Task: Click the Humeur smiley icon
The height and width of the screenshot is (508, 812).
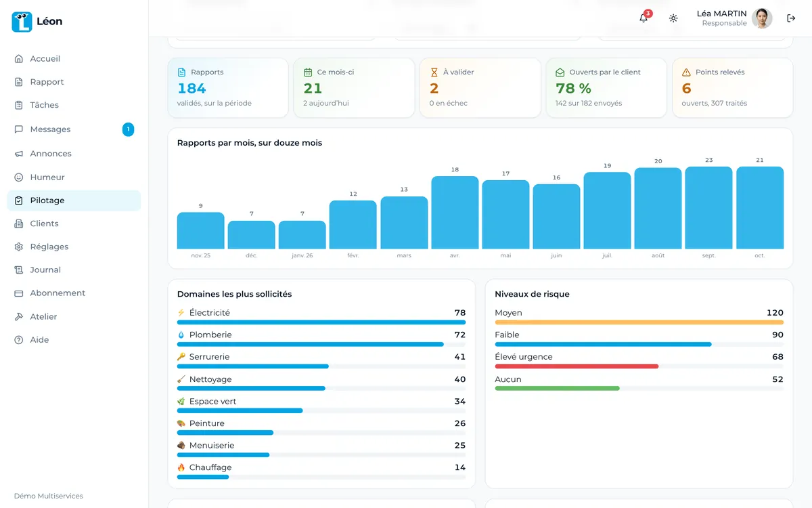Action: 19,177
